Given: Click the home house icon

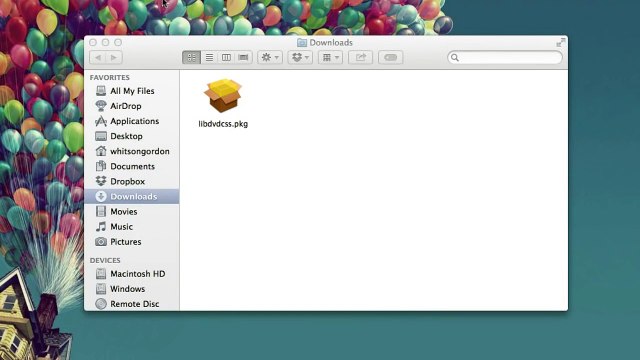Looking at the screenshot, I should 101,151.
